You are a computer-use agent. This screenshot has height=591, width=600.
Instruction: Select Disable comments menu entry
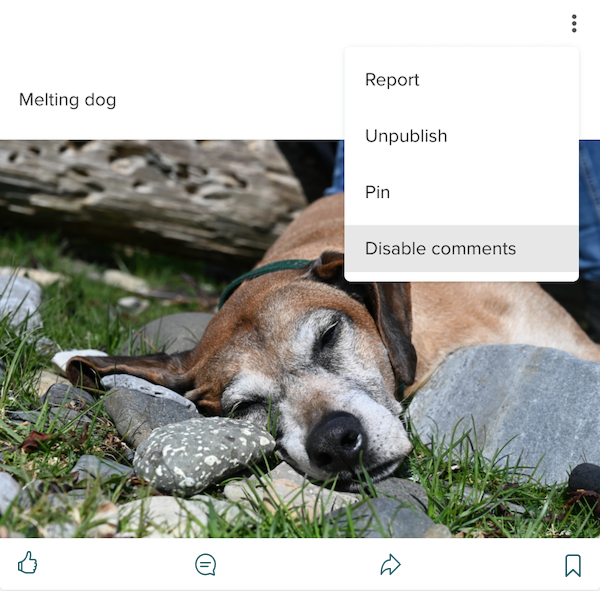[461, 248]
